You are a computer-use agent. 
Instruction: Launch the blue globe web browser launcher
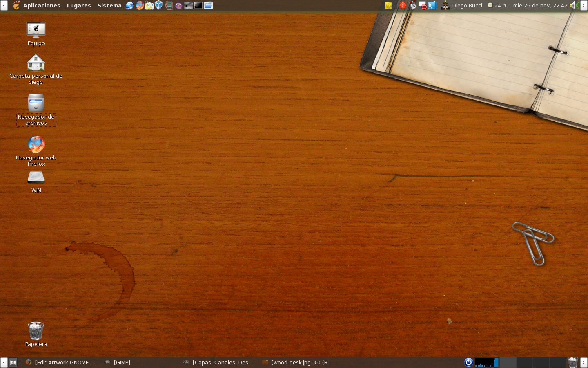pos(129,5)
